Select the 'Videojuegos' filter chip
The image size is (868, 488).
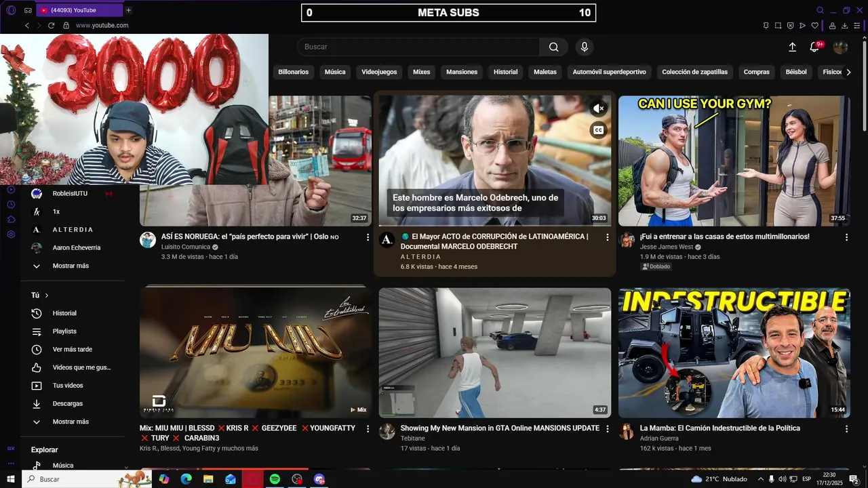pos(379,72)
